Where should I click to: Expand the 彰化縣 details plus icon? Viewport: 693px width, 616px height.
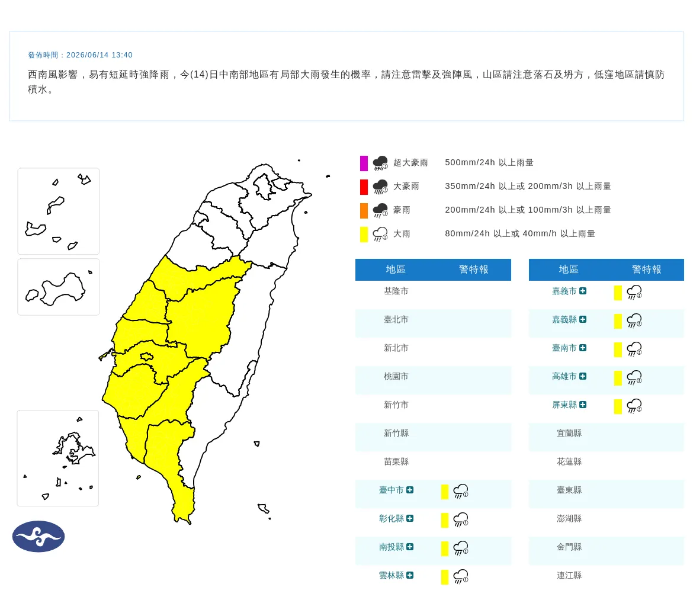coord(410,518)
